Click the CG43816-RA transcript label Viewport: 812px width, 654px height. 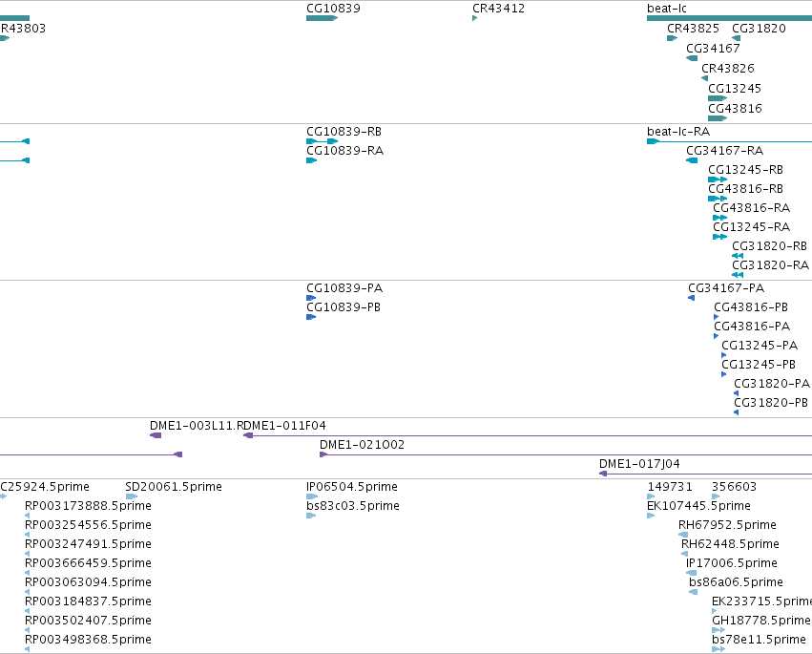[x=752, y=208]
